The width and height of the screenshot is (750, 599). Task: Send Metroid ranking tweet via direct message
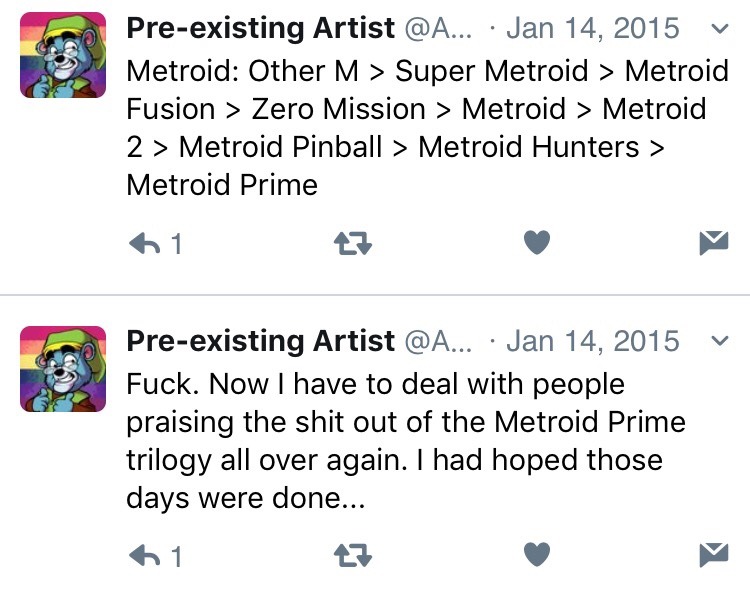[713, 243]
